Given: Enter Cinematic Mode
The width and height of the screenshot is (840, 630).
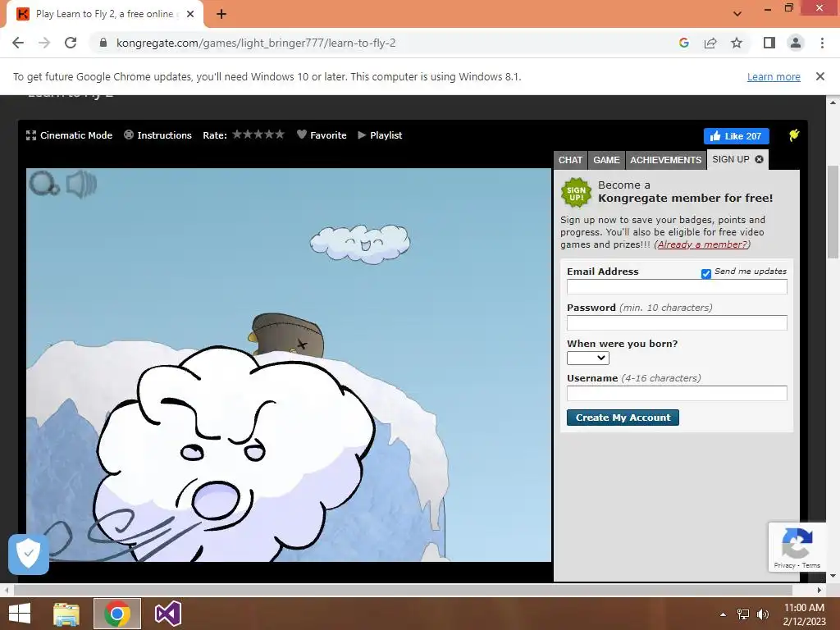Looking at the screenshot, I should coord(69,135).
